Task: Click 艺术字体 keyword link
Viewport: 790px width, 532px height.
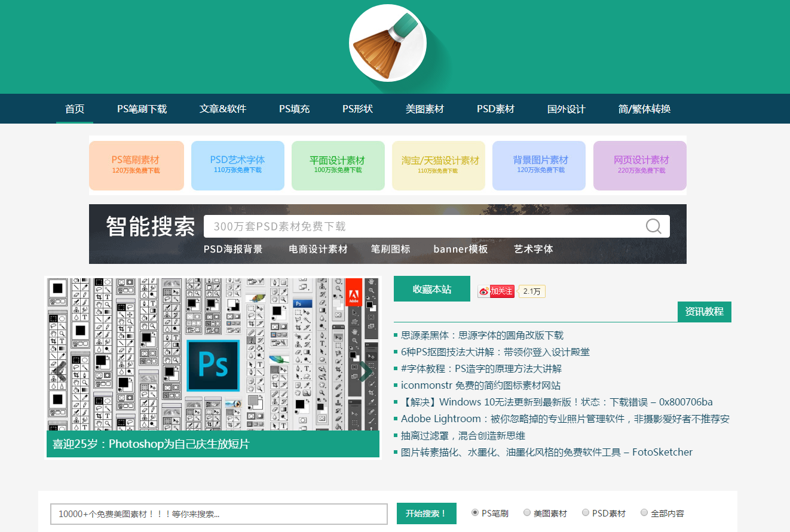Action: tap(534, 249)
